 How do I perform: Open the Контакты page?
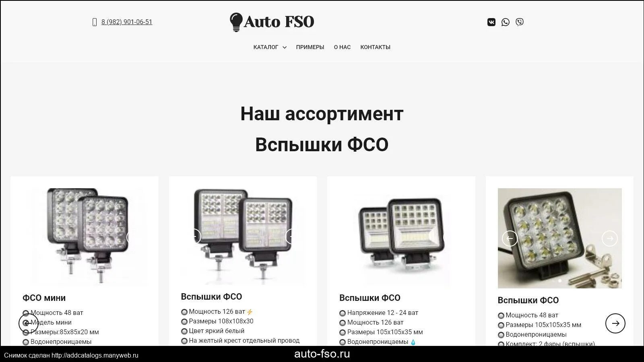(375, 47)
